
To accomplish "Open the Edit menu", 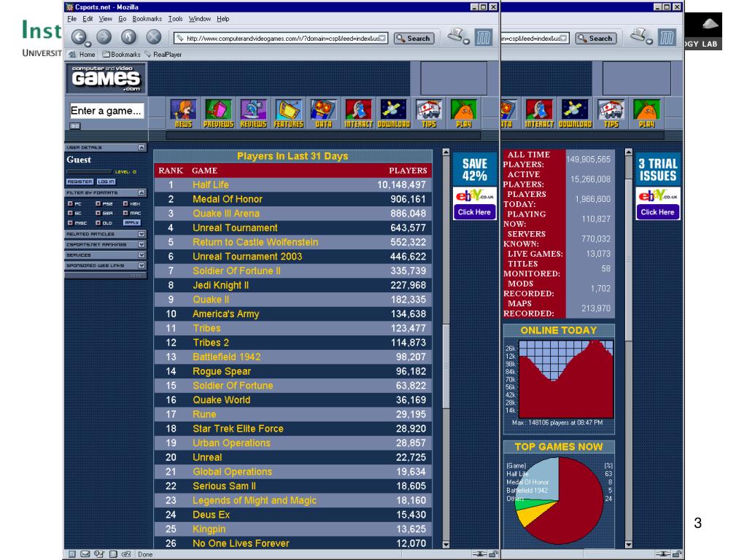I will [x=88, y=19].
